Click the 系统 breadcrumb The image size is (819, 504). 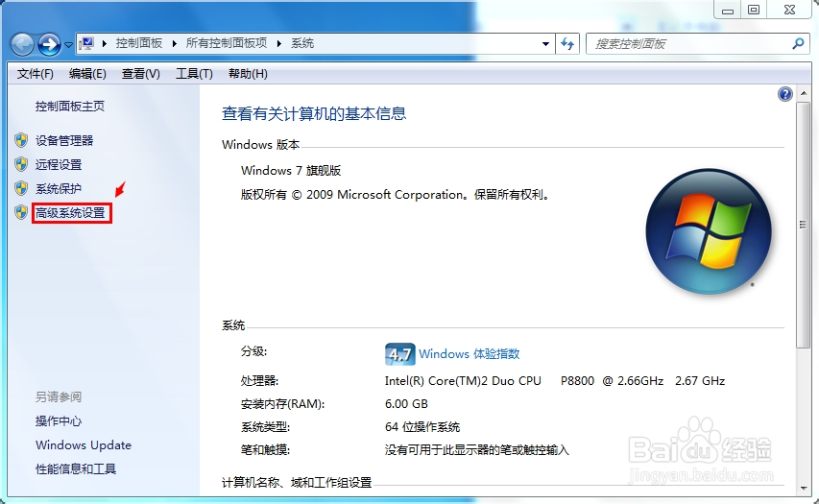click(302, 43)
